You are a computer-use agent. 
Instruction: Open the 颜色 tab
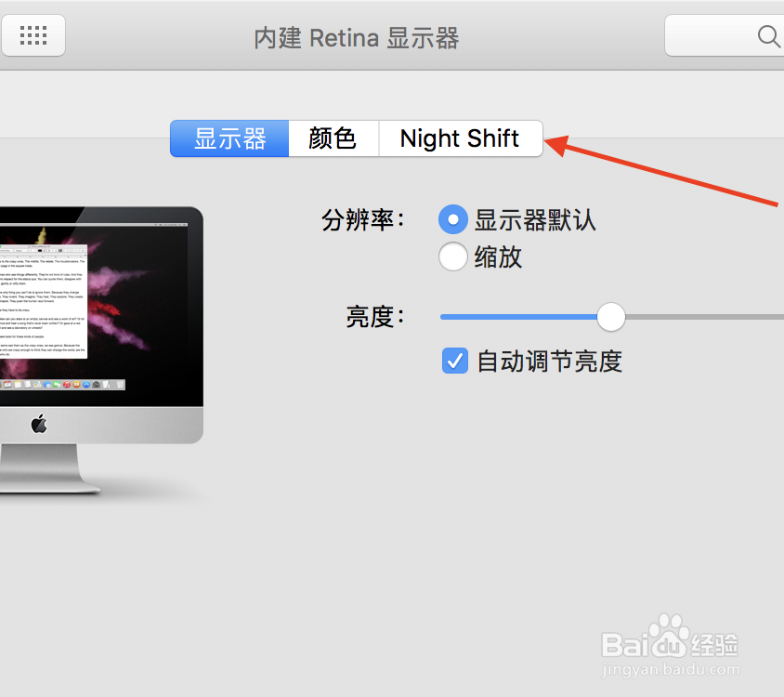pos(333,138)
